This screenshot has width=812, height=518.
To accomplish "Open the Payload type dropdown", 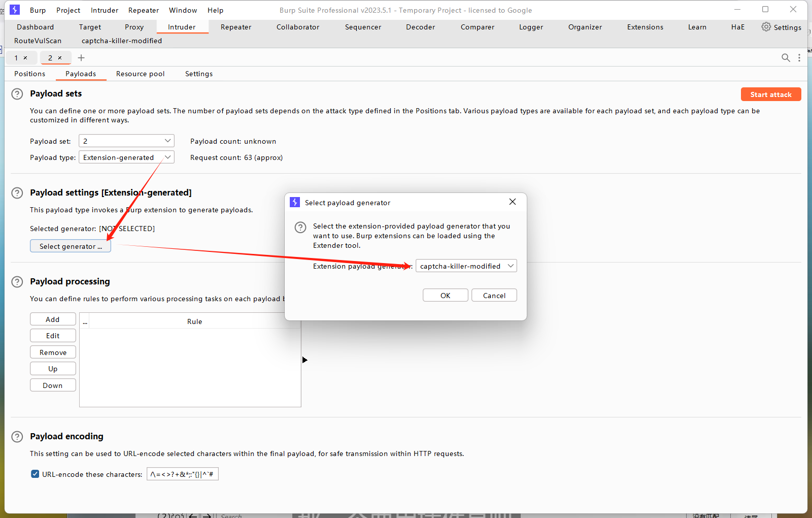I will point(126,157).
